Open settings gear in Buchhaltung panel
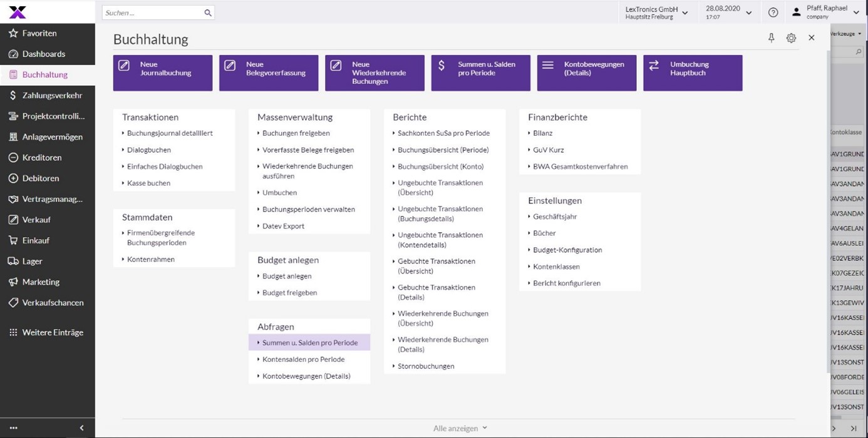 pos(791,38)
